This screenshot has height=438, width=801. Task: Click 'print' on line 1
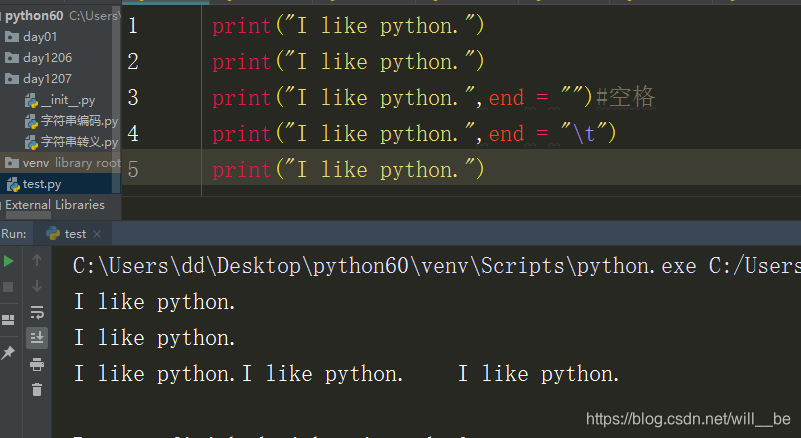pyautogui.click(x=241, y=26)
